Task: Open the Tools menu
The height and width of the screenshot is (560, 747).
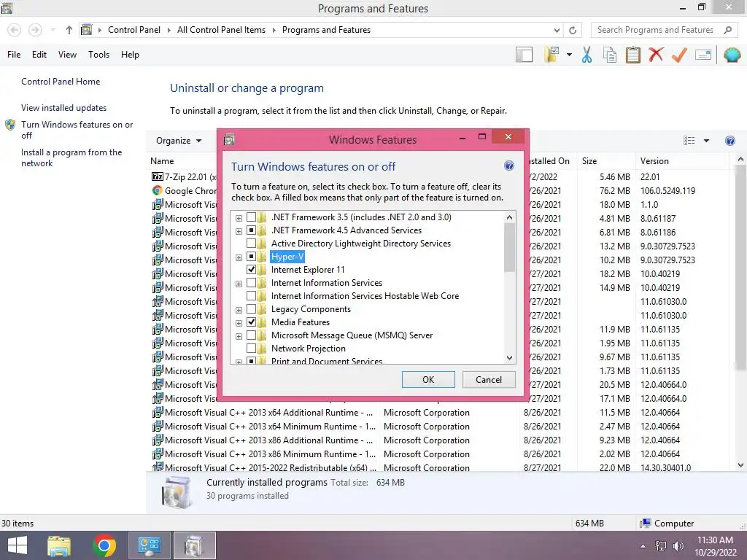Action: point(98,54)
